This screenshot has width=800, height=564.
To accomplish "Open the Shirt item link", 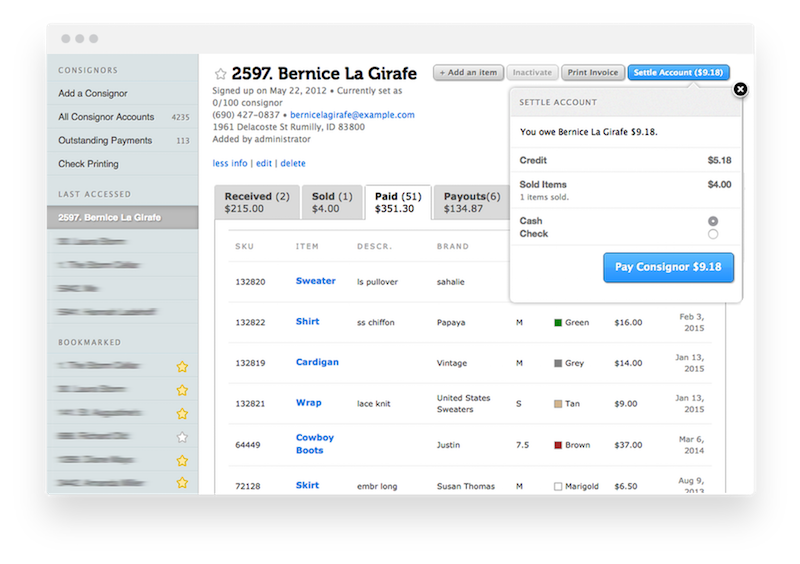I will [x=308, y=322].
